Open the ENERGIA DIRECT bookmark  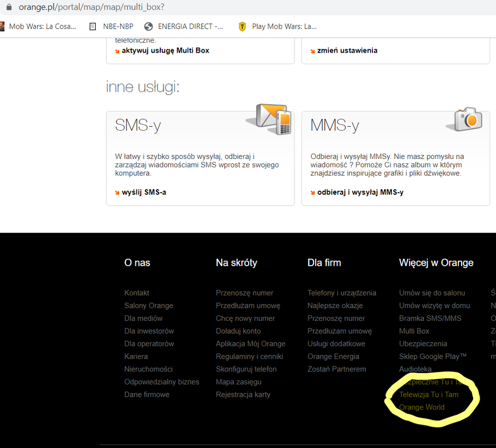[x=184, y=26]
